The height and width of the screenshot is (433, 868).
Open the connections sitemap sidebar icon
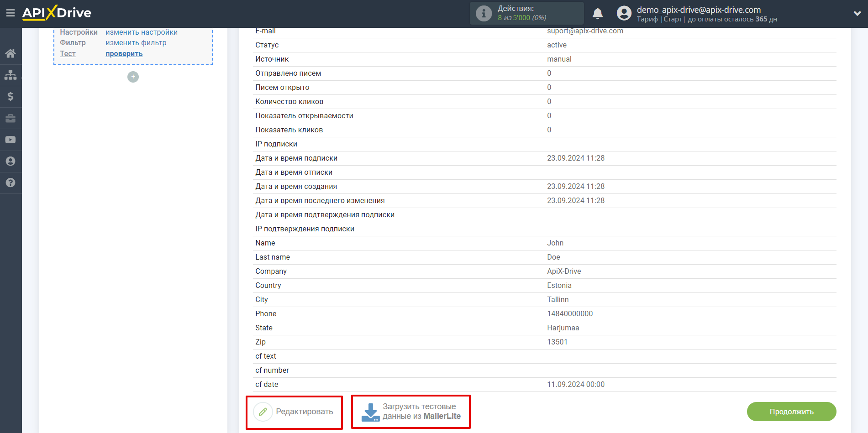11,75
